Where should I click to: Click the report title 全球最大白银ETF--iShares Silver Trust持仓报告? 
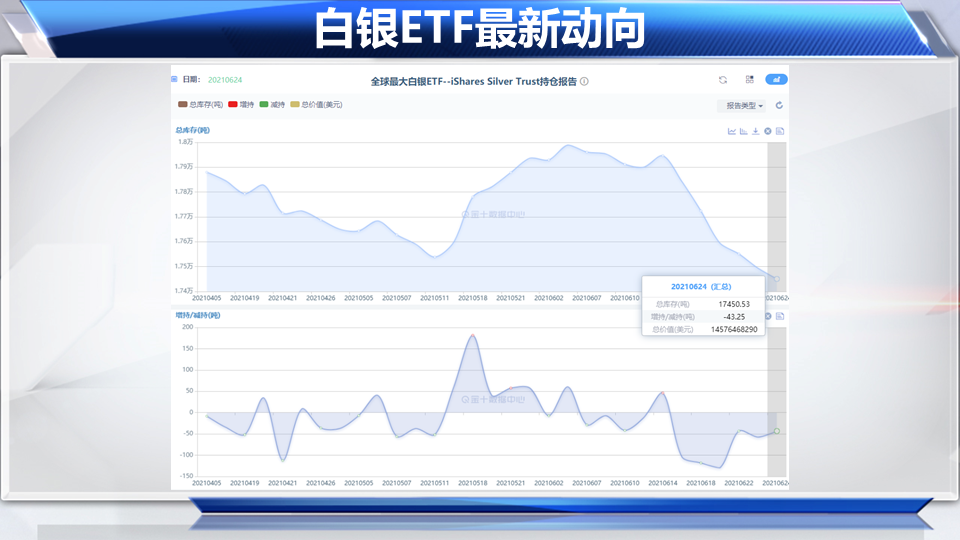point(473,81)
